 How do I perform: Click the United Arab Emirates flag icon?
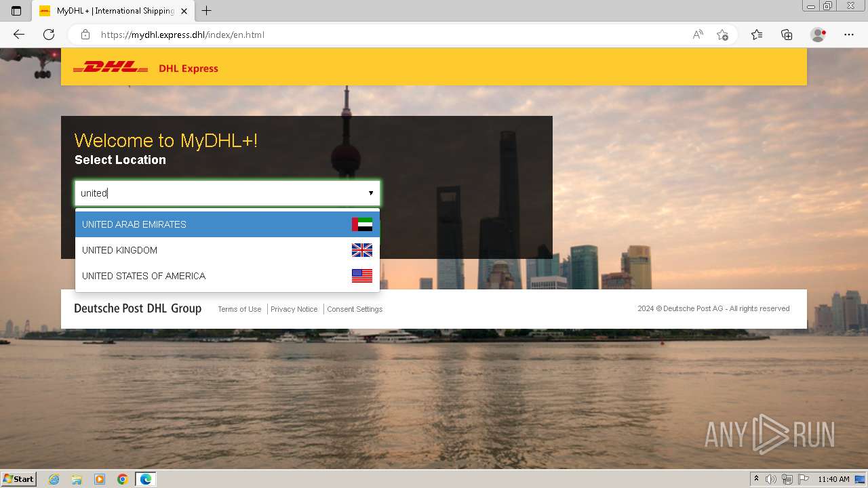[362, 224]
